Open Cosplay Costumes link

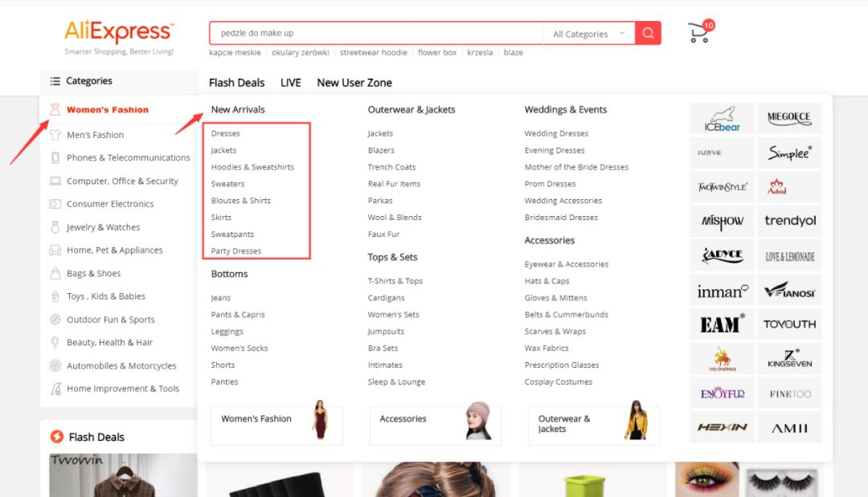point(558,382)
